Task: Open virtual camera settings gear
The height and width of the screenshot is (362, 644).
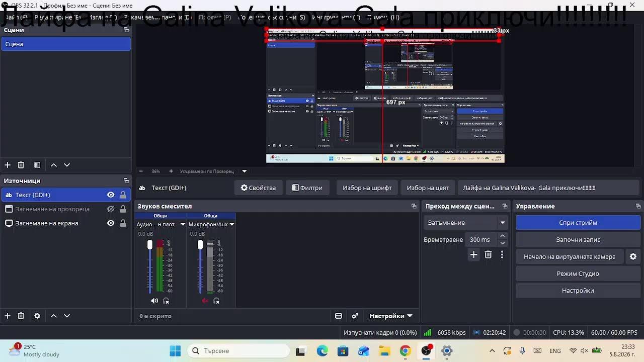Action: tap(633, 256)
